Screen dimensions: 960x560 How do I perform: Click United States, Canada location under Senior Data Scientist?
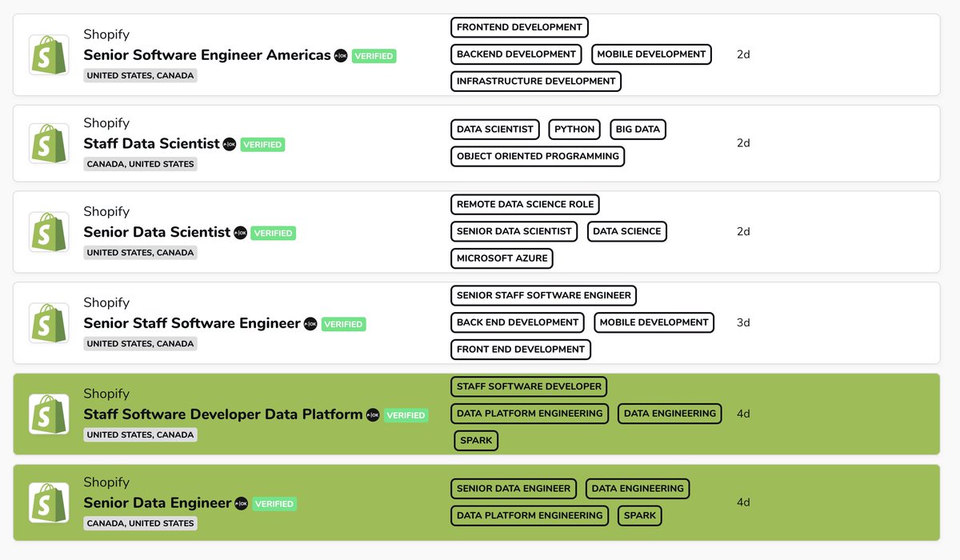pos(140,253)
